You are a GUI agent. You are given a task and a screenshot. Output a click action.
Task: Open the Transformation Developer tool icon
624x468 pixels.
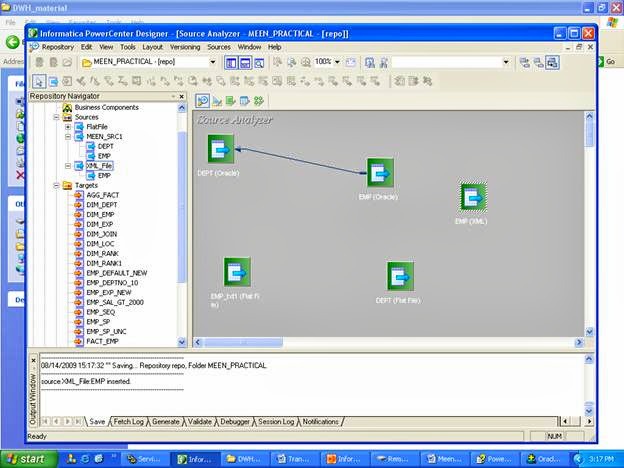[231, 101]
